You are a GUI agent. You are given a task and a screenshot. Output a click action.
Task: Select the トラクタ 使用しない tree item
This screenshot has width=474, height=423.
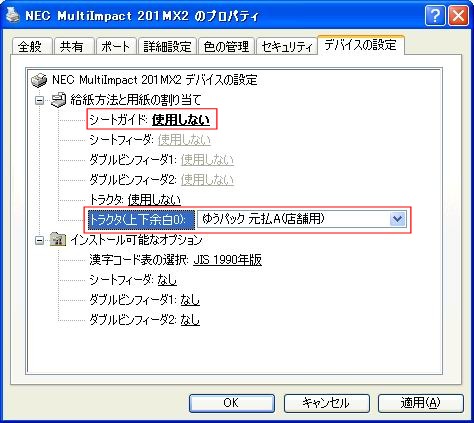[x=135, y=200]
